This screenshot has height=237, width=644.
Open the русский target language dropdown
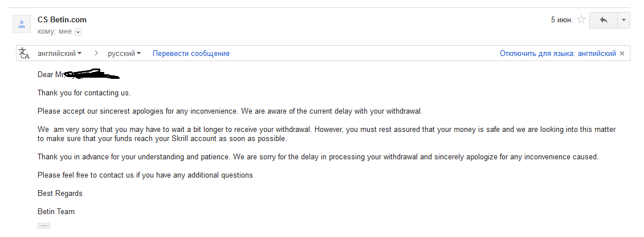[x=124, y=54]
